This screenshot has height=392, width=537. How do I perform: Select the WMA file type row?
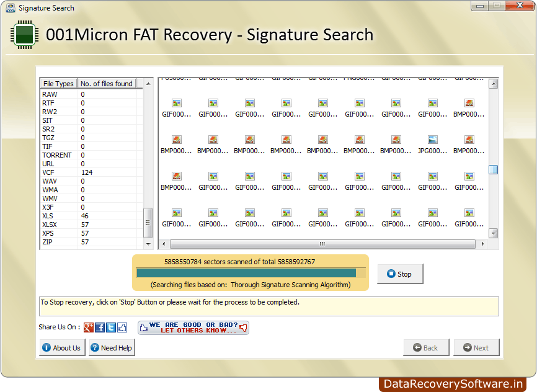coord(91,190)
